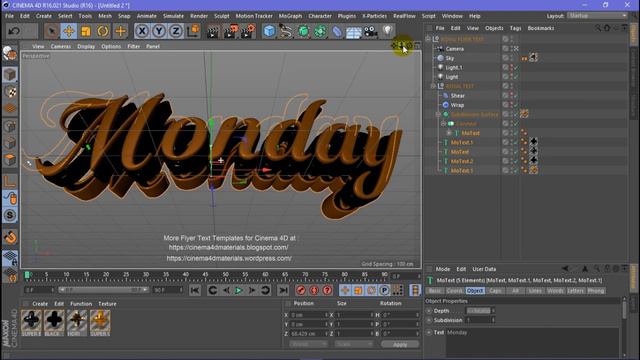Image resolution: width=640 pixels, height=360 pixels.
Task: Select the BLACK material swatch
Action: (54, 322)
